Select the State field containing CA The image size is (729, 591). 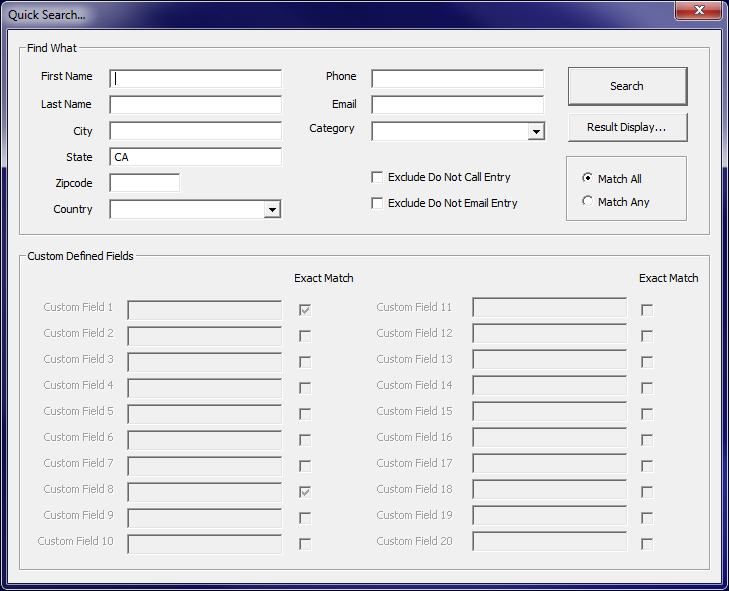(196, 157)
